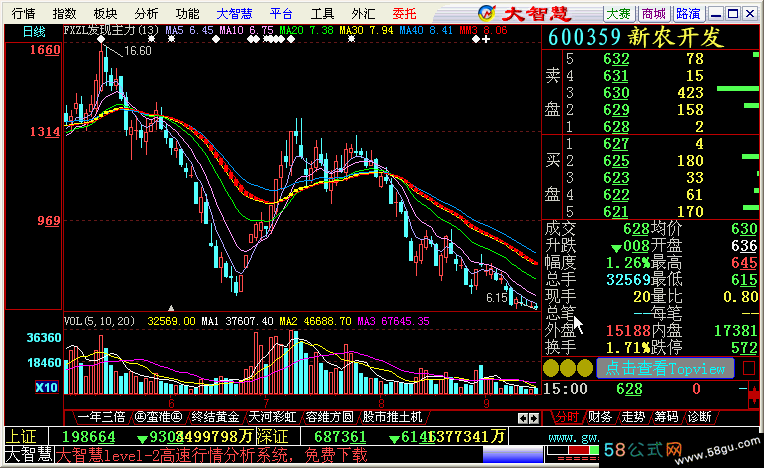
Task: Click the 大智慧 globe logo icon
Action: (487, 13)
